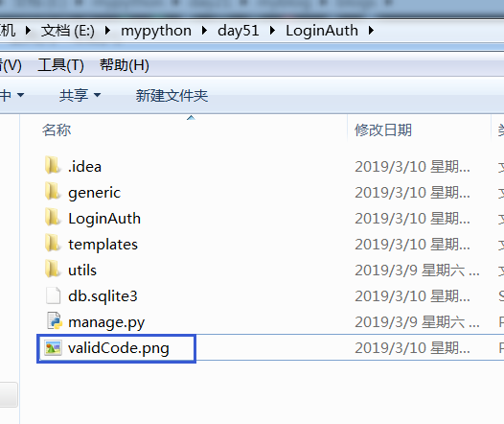Viewport: 504px width, 424px height.
Task: Open the 工具(T) menu
Action: pos(60,65)
